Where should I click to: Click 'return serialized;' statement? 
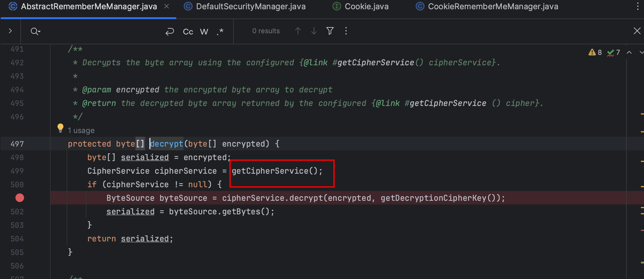[x=130, y=239]
